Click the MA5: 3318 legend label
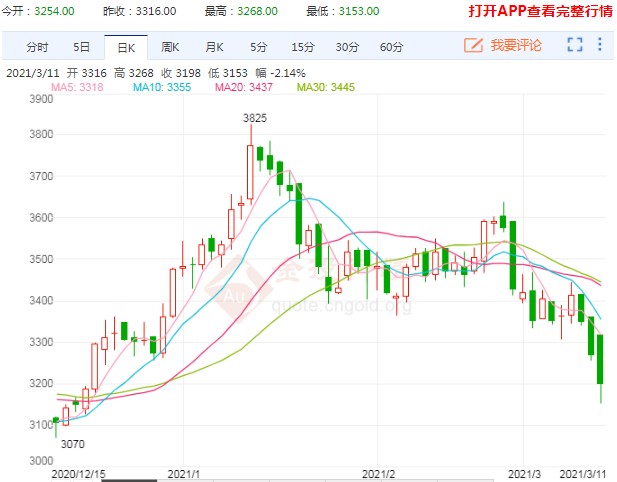 point(77,87)
